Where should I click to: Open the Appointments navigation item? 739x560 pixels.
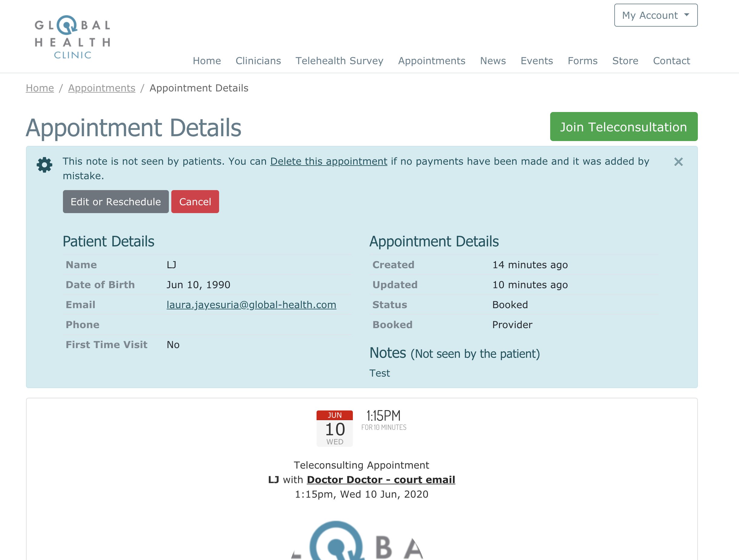(x=431, y=61)
